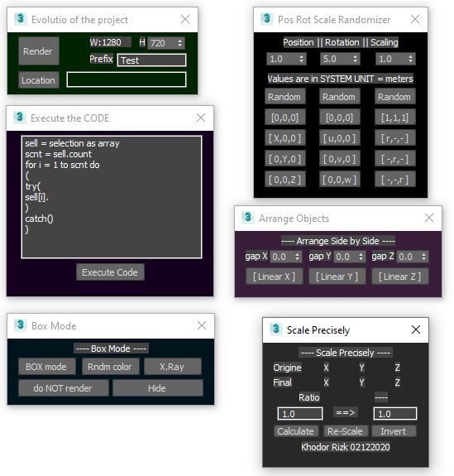Click app icon of Arrange Objects window
The height and width of the screenshot is (476, 454).
coord(247,218)
